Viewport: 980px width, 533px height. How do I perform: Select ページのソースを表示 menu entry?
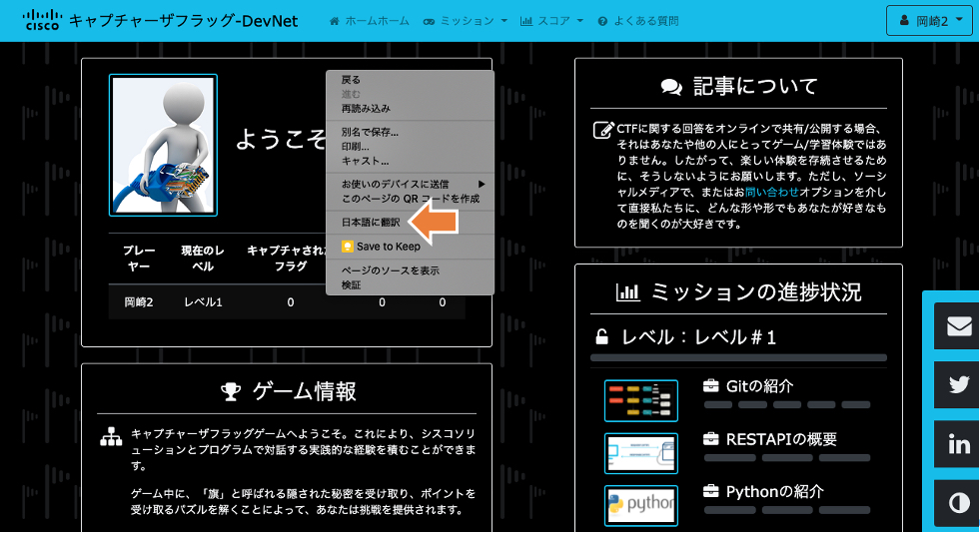(390, 270)
